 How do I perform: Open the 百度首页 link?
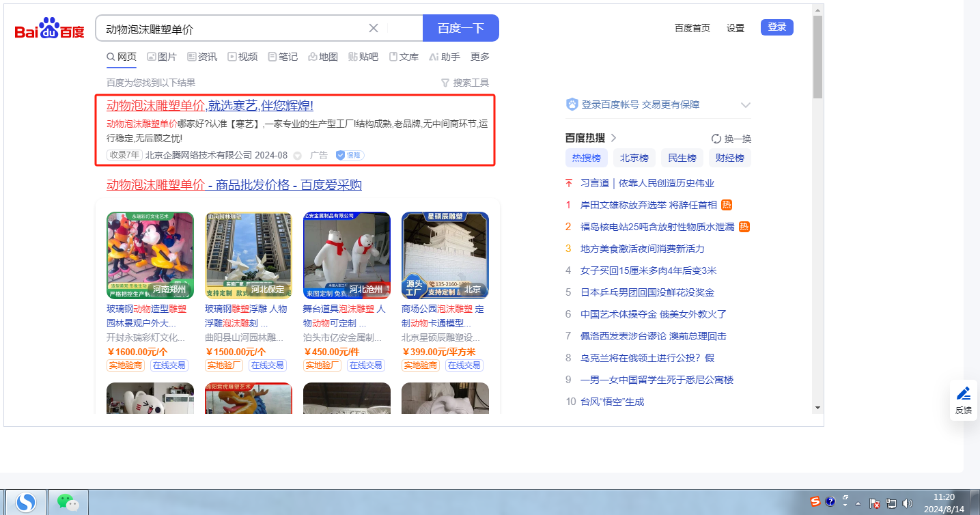692,28
